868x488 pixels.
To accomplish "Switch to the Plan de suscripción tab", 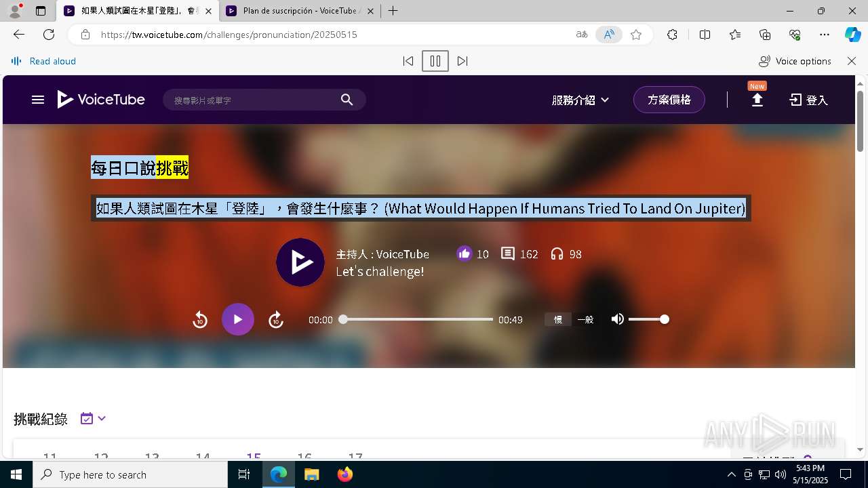I will coord(301,11).
